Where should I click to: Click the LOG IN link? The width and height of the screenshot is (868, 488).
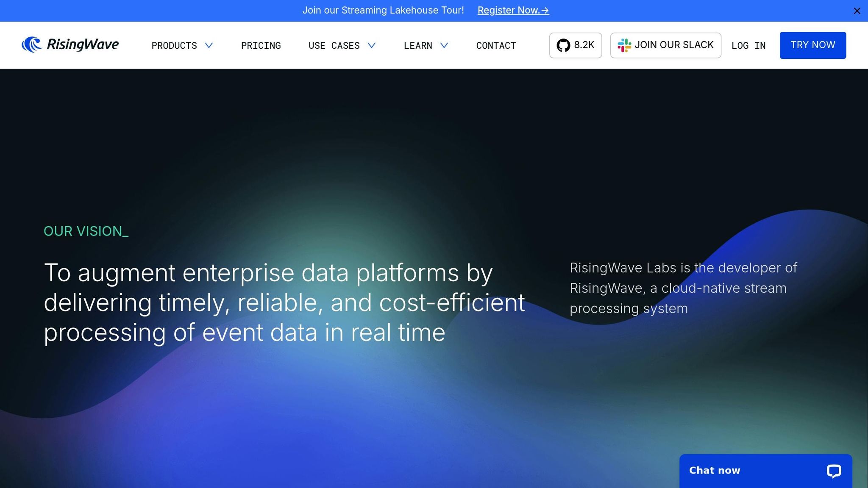click(x=748, y=45)
